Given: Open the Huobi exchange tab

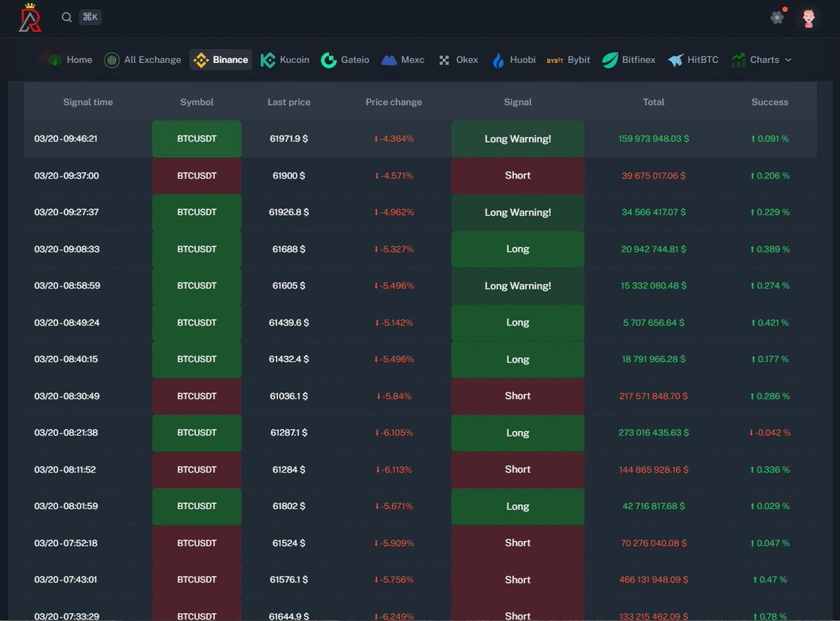Looking at the screenshot, I should click(x=513, y=60).
